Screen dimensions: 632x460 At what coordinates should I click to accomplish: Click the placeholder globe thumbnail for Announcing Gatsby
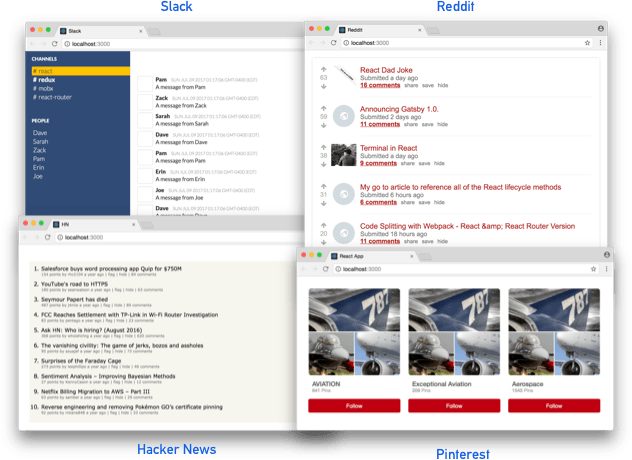(344, 116)
